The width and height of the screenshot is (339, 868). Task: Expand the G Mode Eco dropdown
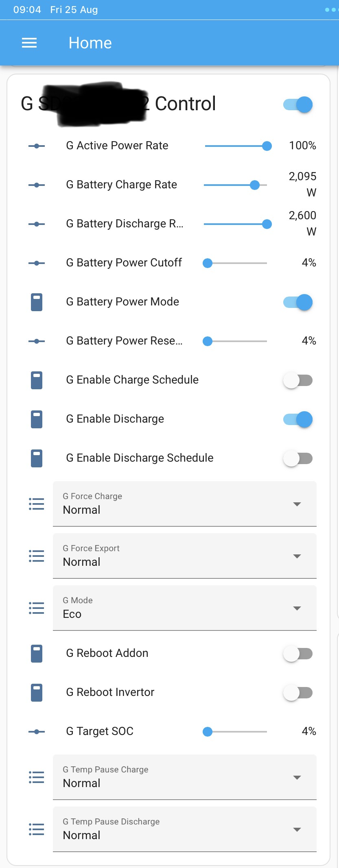[185, 608]
